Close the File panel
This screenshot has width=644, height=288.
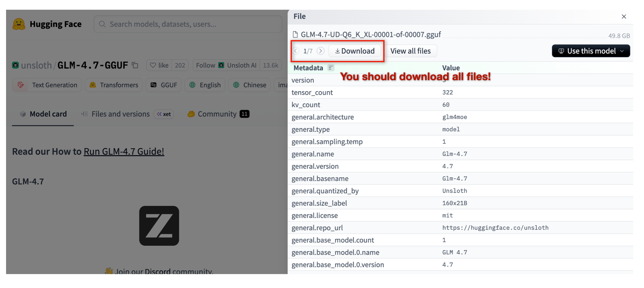coord(624,17)
